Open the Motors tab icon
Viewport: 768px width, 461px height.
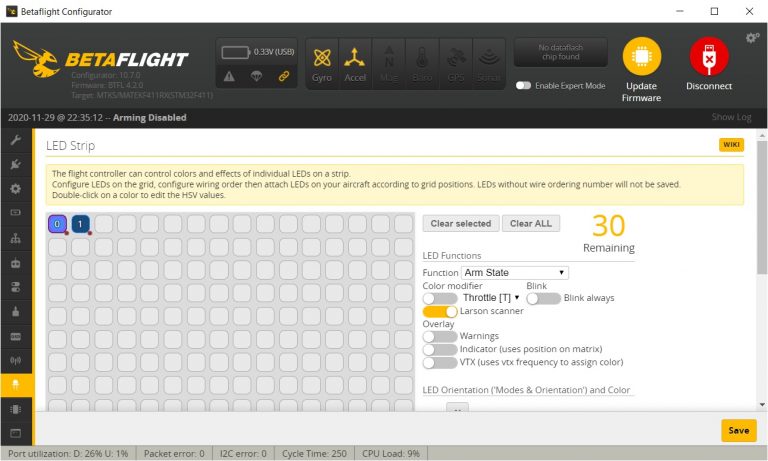pos(16,312)
